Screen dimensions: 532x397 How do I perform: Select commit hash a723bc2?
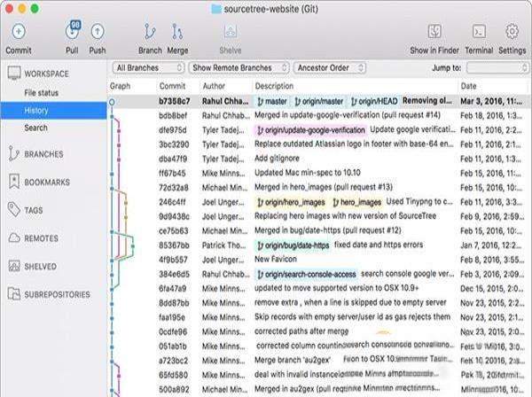click(174, 361)
